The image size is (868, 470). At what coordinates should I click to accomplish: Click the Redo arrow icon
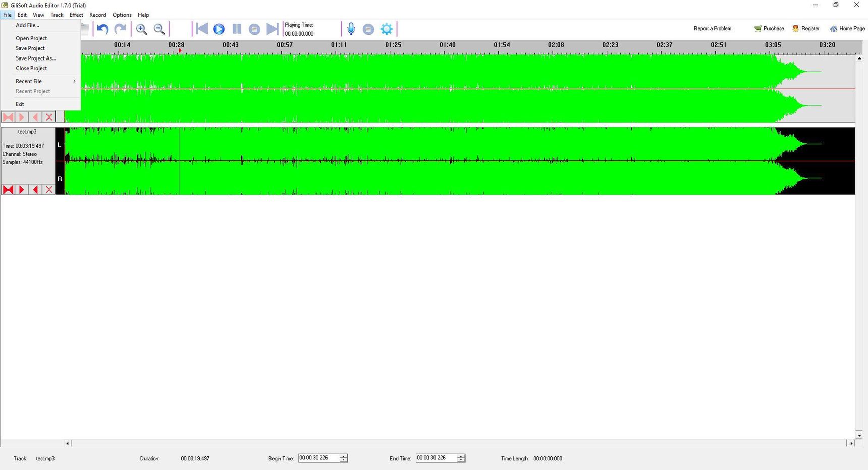tap(120, 29)
